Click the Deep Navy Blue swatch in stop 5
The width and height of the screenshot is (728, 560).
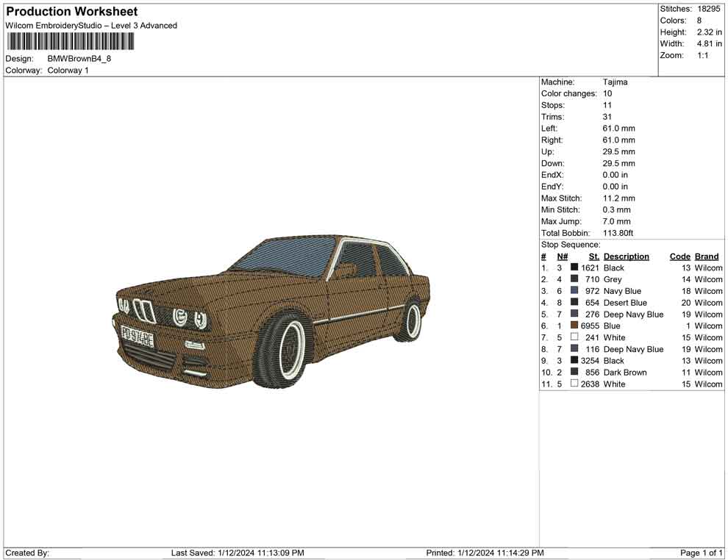[x=574, y=313]
